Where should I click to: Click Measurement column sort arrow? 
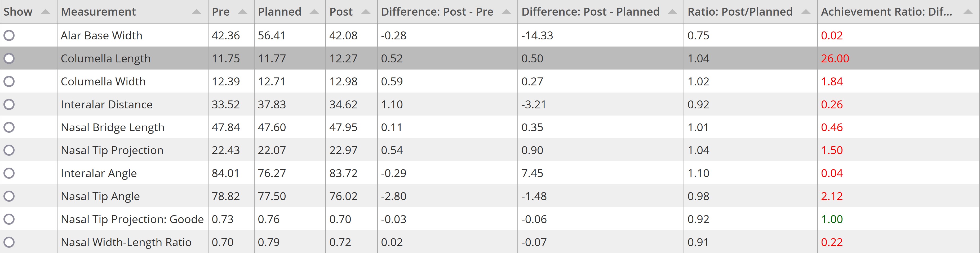click(196, 12)
